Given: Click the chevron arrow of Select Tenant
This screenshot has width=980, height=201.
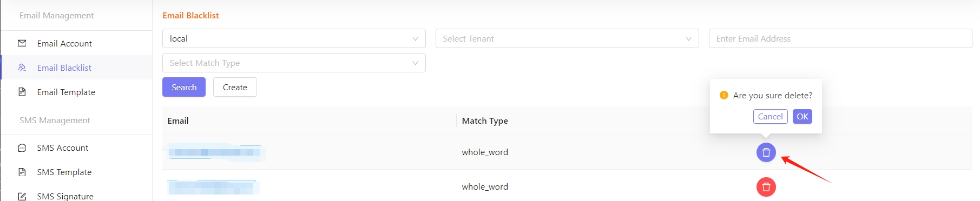Looking at the screenshot, I should [688, 39].
